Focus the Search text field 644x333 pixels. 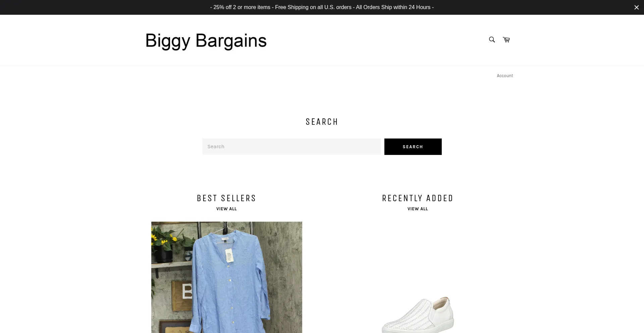point(291,147)
